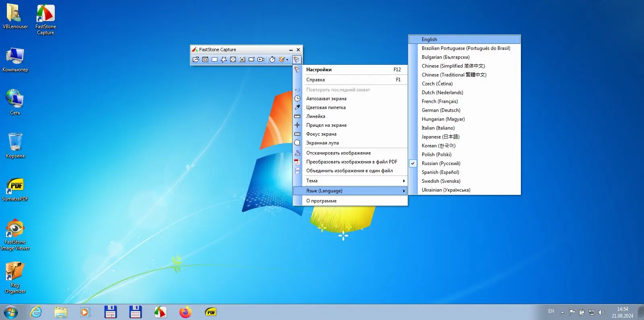The width and height of the screenshot is (644, 320).
Task: Open Настройки from the menu
Action: pos(319,70)
